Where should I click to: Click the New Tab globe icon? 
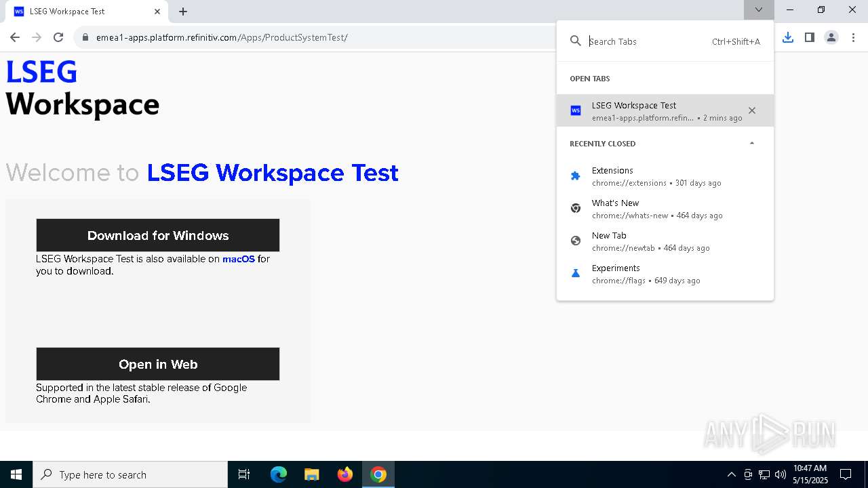pyautogui.click(x=575, y=241)
